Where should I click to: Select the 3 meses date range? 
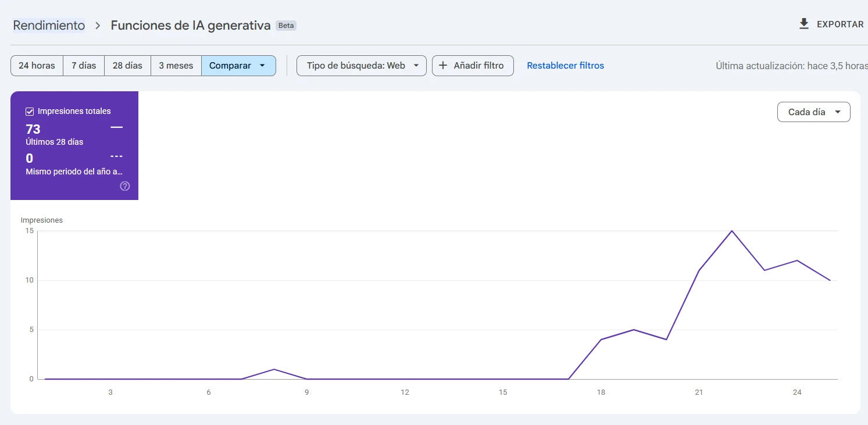(176, 66)
